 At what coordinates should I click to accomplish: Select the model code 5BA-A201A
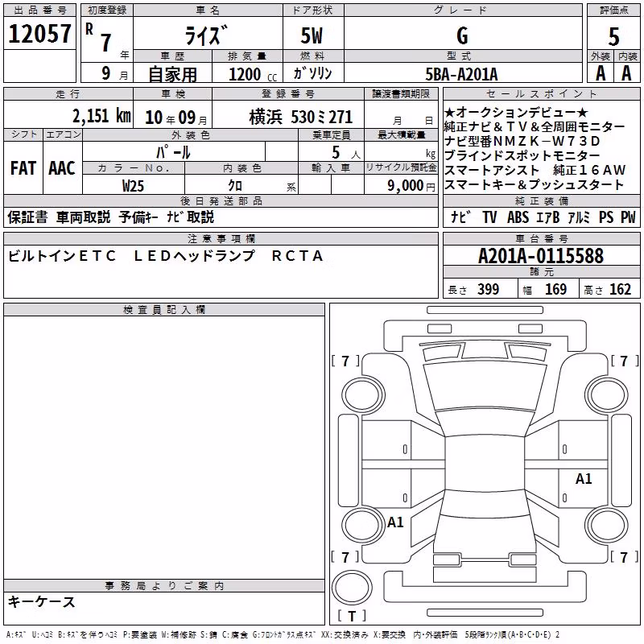[x=461, y=74]
